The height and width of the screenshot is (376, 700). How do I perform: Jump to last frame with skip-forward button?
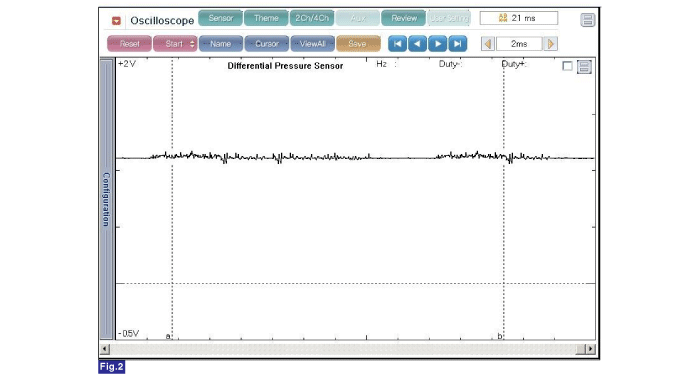(458, 44)
